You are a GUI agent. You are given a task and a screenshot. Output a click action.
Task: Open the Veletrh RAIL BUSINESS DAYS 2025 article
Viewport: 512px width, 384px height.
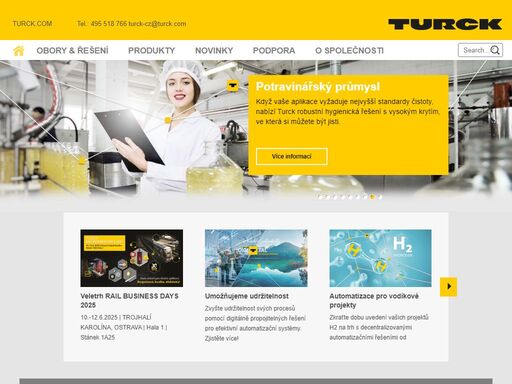click(x=129, y=300)
